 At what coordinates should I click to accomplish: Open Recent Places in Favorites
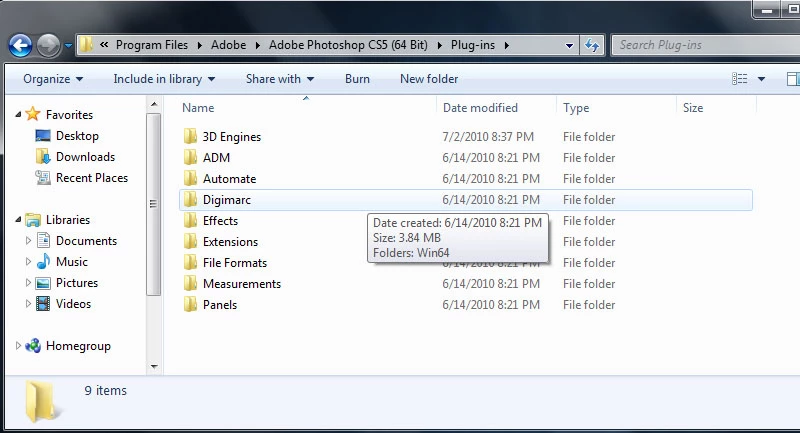click(92, 177)
